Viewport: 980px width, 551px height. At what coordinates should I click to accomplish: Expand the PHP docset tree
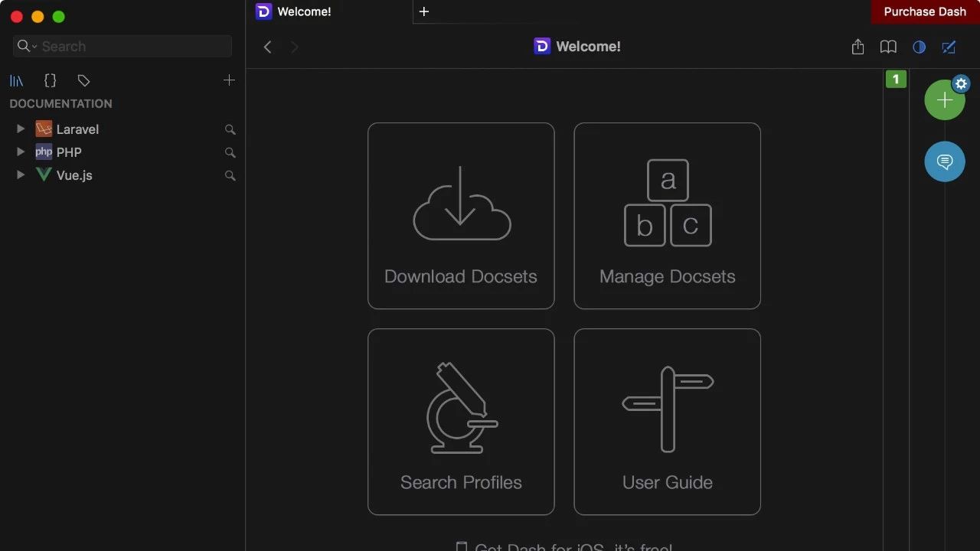[x=21, y=152]
